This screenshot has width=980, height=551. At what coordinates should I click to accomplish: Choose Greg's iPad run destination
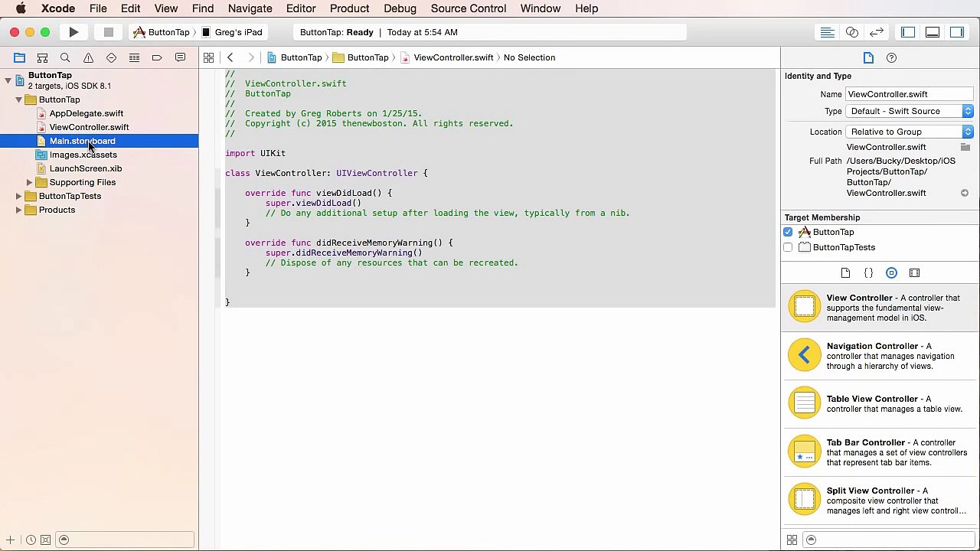tap(232, 32)
